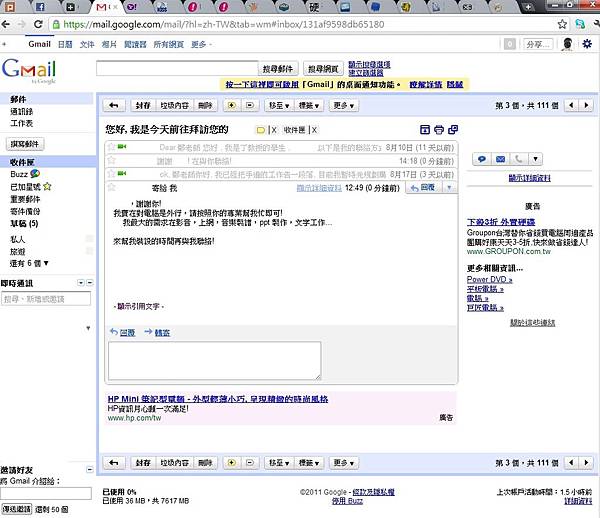Open 草稿 (5) drafts folder
The width and height of the screenshot is (600, 518).
(24, 223)
